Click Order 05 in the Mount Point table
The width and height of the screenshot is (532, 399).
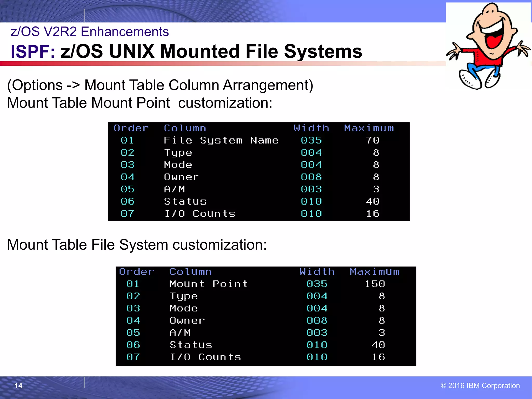click(133, 333)
